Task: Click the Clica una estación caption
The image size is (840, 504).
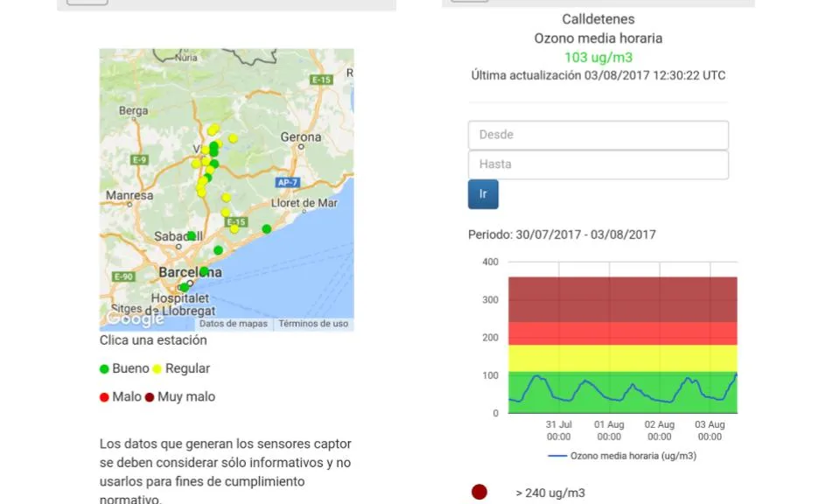Action: pos(153,340)
